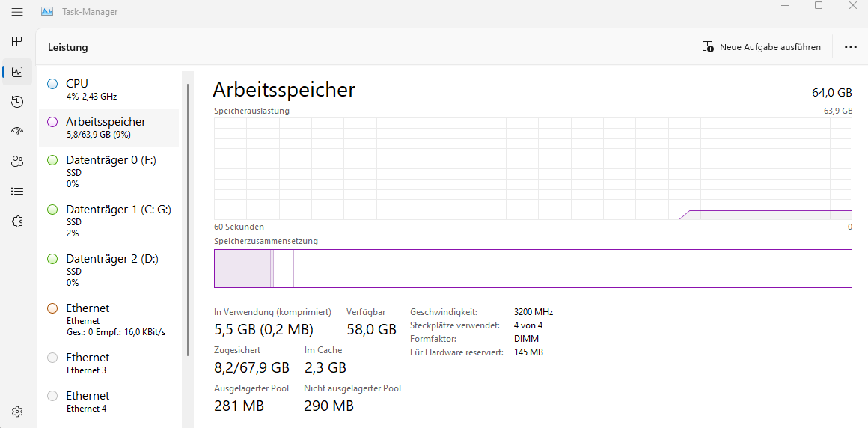Select the Performance page icon
This screenshot has width=868, height=428.
[17, 72]
